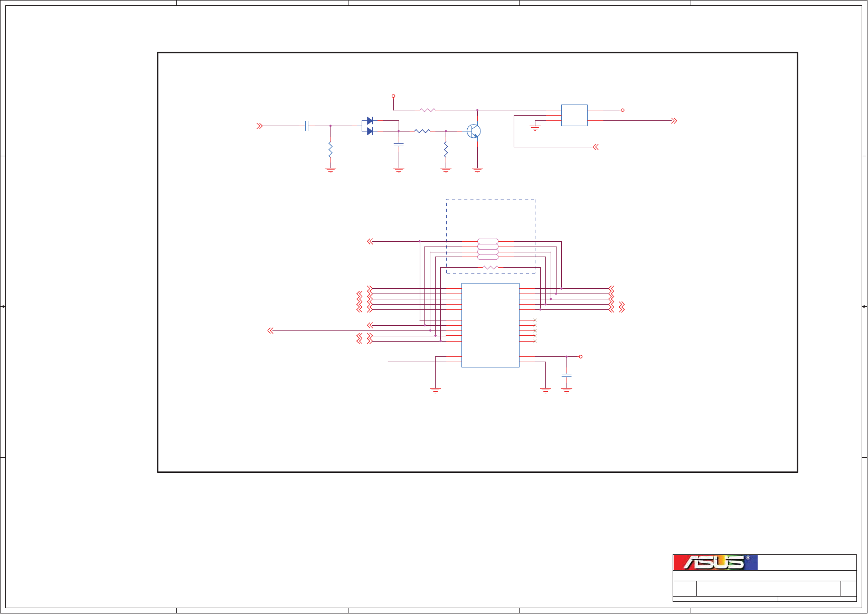Click power terminal above decoupling capacitor
868x614 pixels.
(581, 357)
